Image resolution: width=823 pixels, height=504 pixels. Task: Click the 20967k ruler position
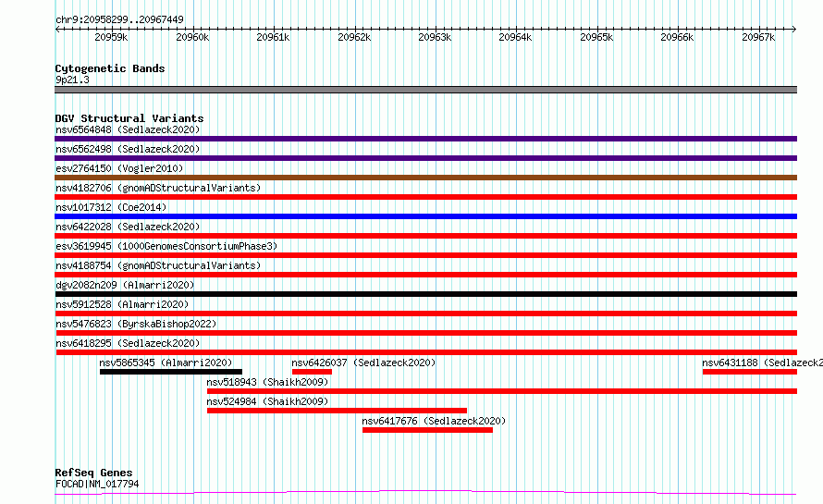click(x=758, y=37)
